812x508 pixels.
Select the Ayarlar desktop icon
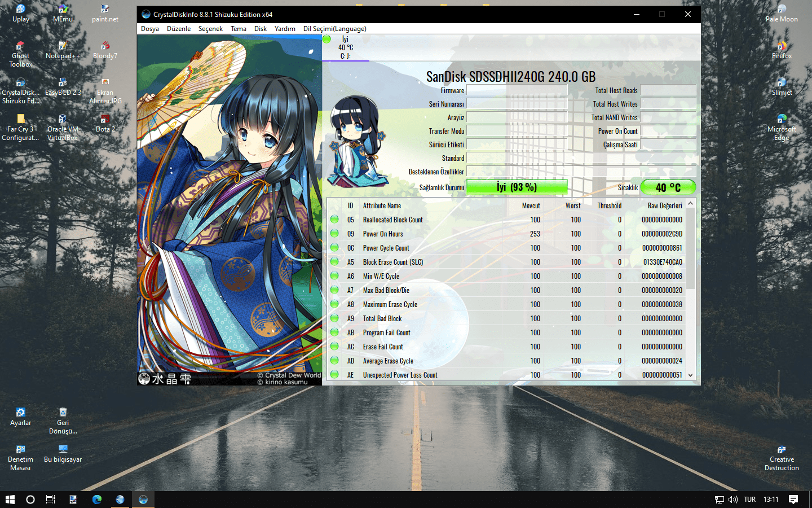(x=21, y=417)
